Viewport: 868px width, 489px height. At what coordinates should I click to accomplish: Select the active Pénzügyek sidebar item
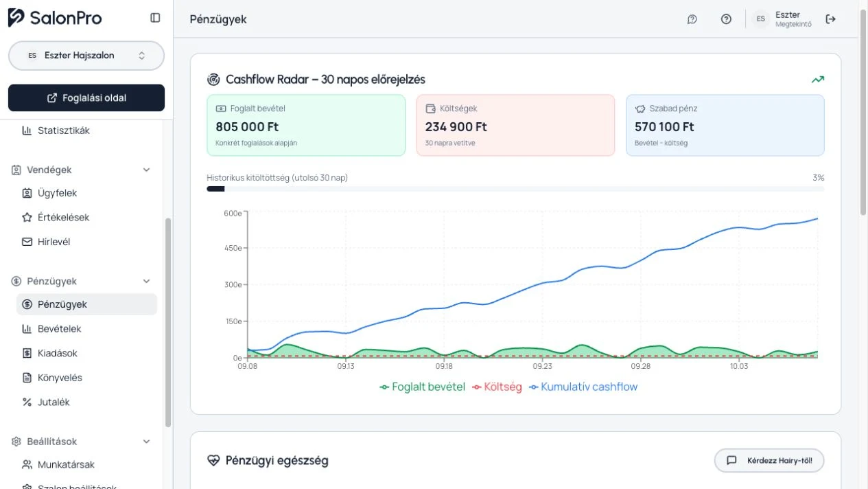86,304
